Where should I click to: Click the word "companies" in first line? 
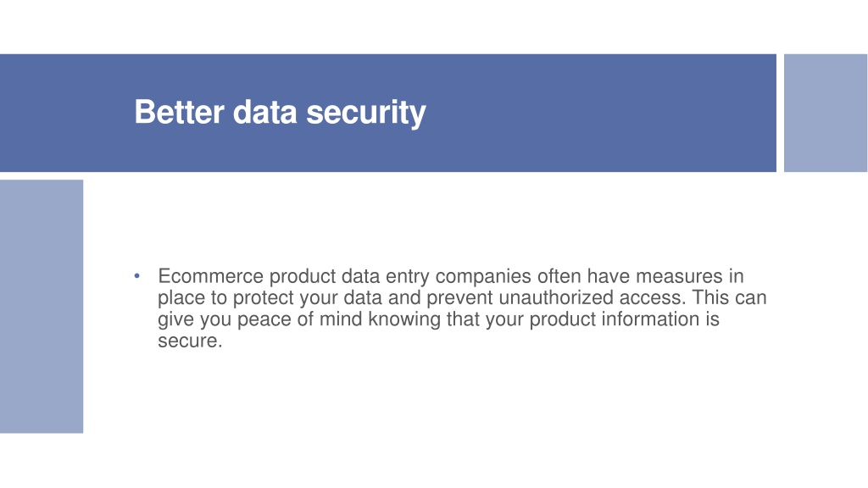coord(483,276)
